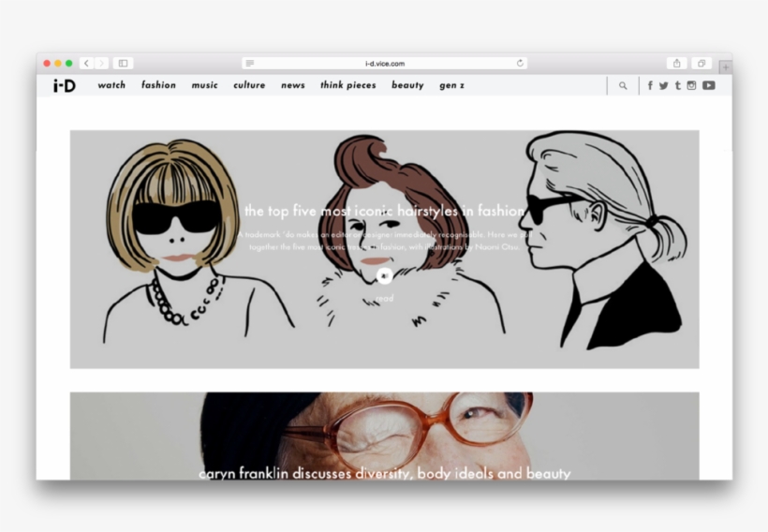Click the ponytail man profile illustration
The image size is (768, 532).
pyautogui.click(x=603, y=240)
